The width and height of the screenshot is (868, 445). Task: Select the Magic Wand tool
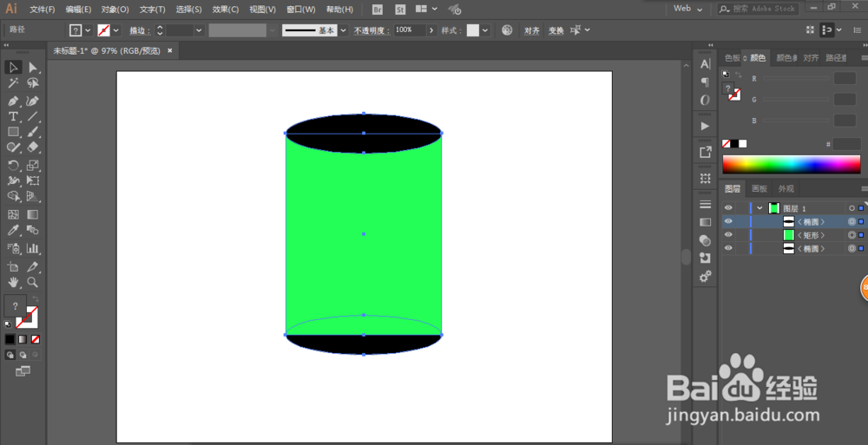tap(13, 83)
